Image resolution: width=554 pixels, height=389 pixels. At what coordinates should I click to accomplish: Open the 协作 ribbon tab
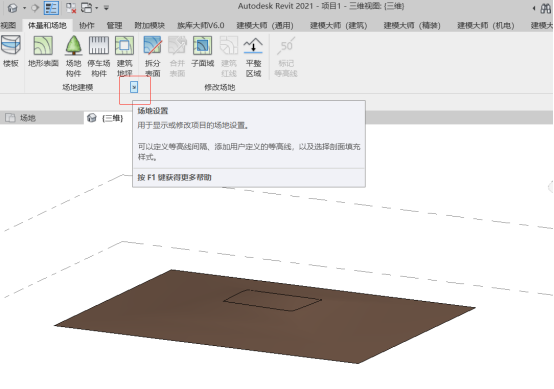(x=87, y=25)
